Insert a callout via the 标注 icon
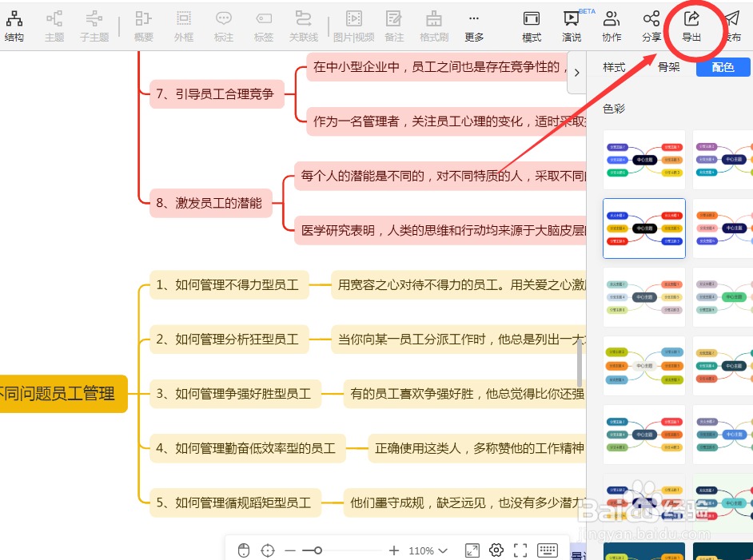This screenshot has height=560, width=753. tap(224, 24)
